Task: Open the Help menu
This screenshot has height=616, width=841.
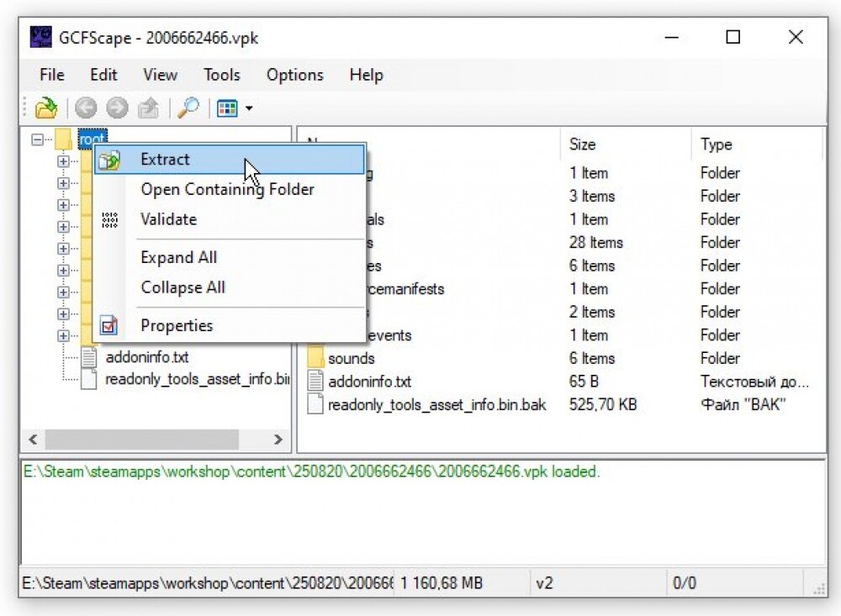Action: point(367,75)
